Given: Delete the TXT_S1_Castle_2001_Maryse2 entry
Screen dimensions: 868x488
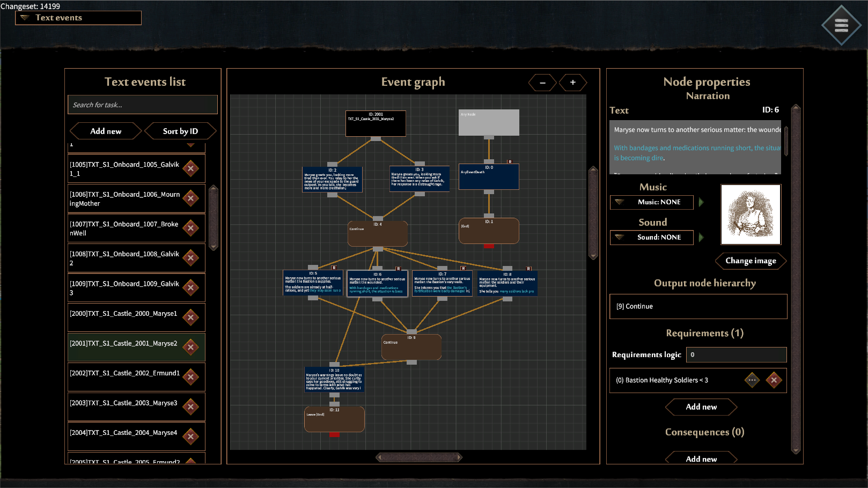Looking at the screenshot, I should (x=190, y=347).
